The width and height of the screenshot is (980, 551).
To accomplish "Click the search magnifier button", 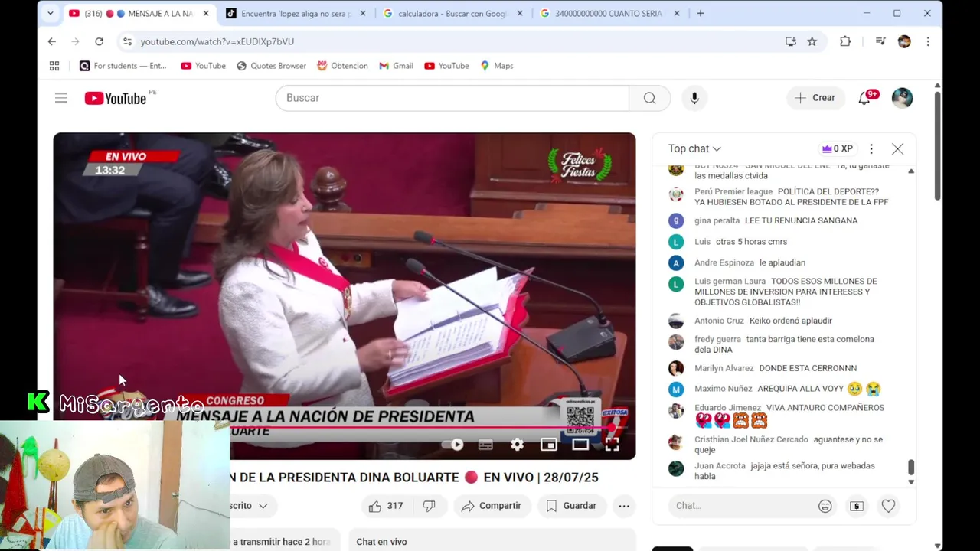I will tap(649, 98).
